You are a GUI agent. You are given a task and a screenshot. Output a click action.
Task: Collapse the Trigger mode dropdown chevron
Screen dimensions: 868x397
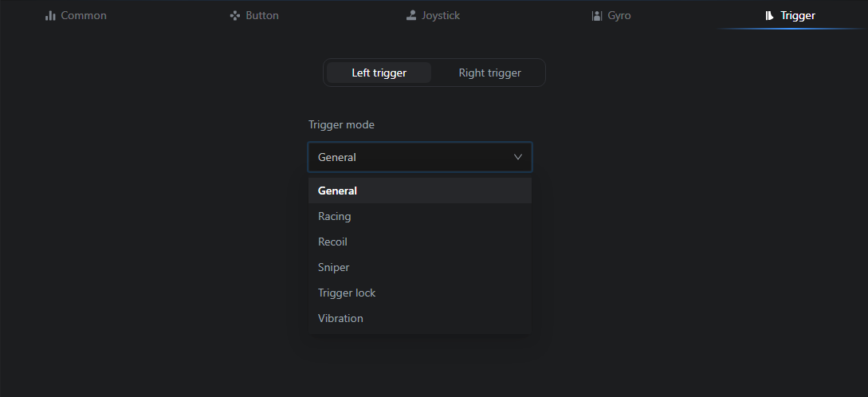(518, 157)
